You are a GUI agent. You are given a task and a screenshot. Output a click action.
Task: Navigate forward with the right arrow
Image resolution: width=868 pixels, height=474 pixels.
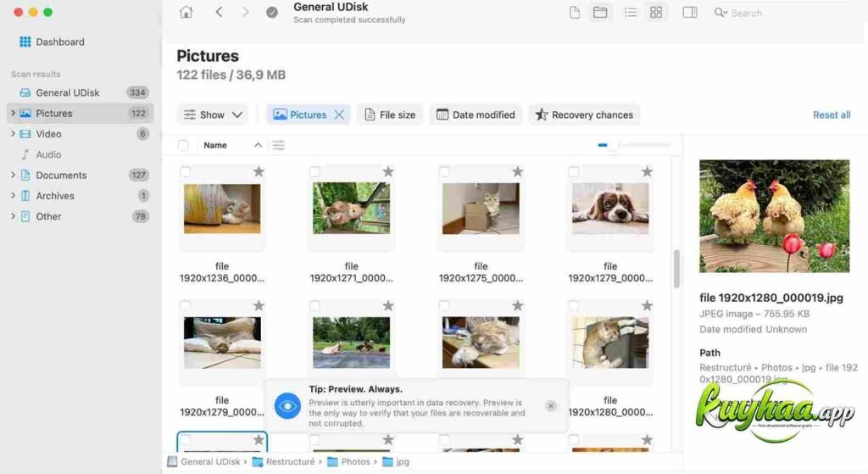point(245,12)
